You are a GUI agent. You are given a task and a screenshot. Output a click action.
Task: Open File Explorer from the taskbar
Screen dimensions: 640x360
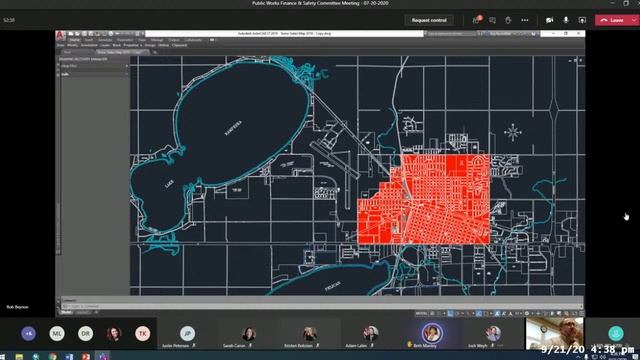[19, 357]
